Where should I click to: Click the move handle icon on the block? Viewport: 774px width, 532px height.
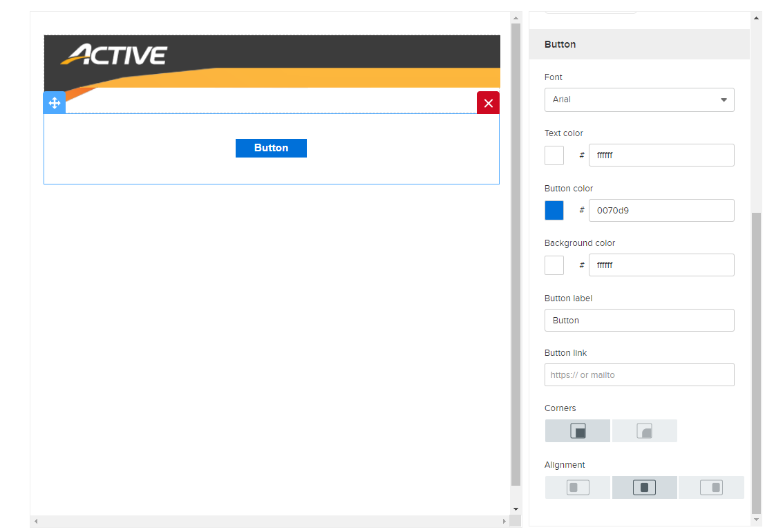click(55, 103)
